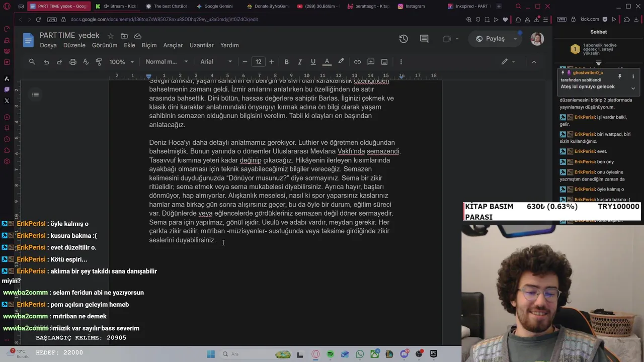Image resolution: width=644 pixels, height=362 pixels.
Task: Open the text color picker
Action: pos(327,62)
